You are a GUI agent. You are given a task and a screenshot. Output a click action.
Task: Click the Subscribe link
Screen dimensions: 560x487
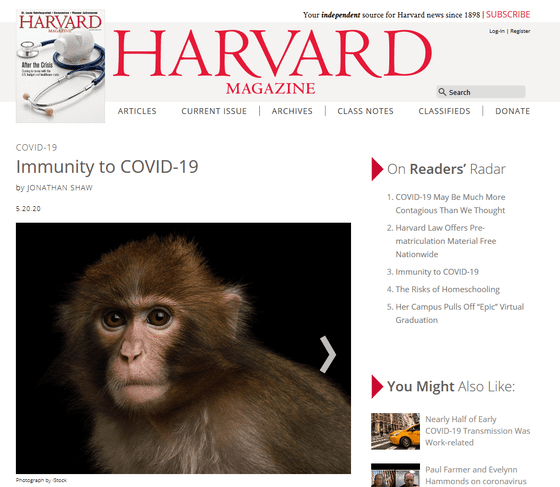(508, 15)
